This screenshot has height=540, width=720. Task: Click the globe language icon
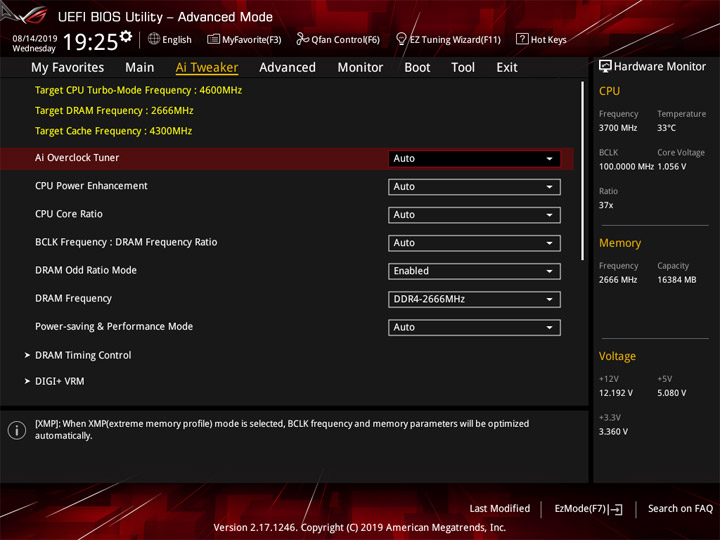click(x=154, y=39)
